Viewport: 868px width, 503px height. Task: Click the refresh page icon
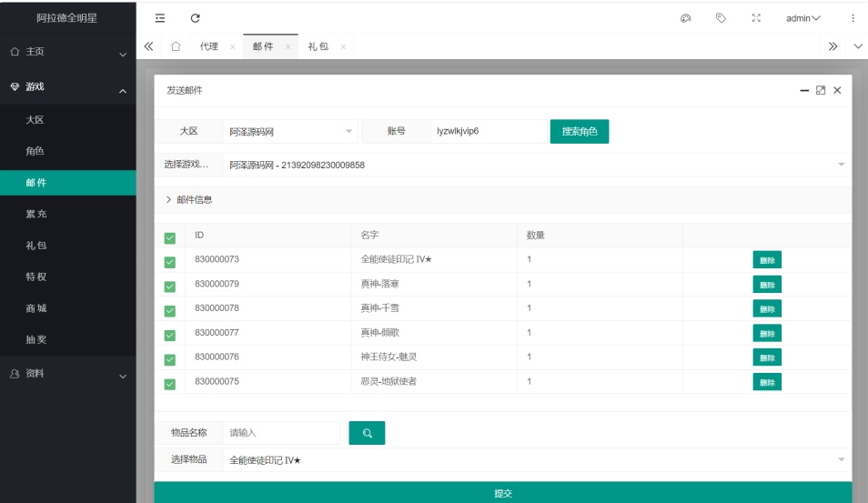pyautogui.click(x=194, y=18)
